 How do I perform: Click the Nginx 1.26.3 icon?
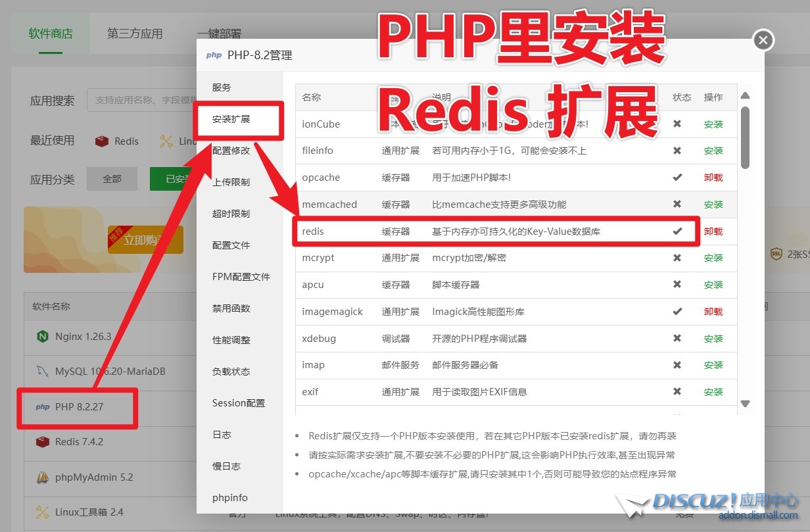[x=43, y=337]
